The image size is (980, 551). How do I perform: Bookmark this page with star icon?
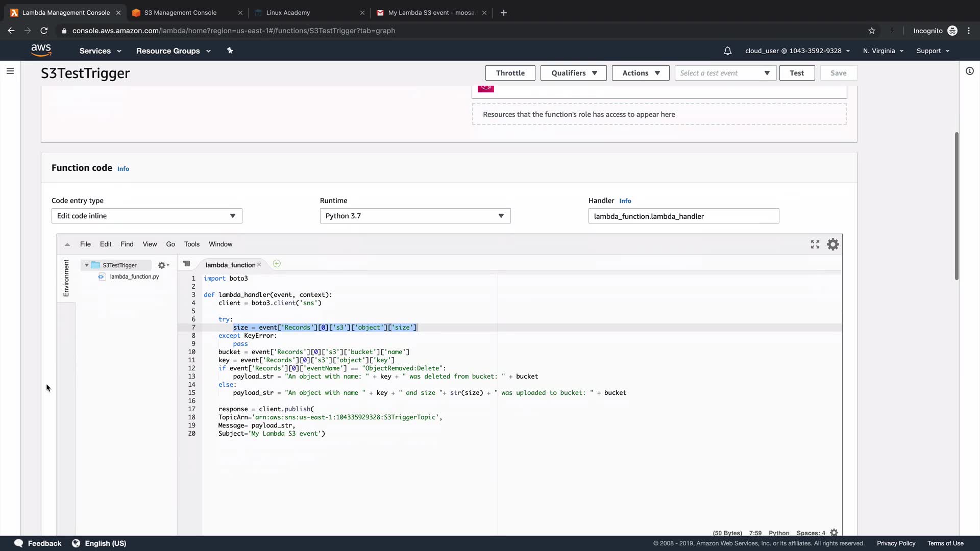872,31
